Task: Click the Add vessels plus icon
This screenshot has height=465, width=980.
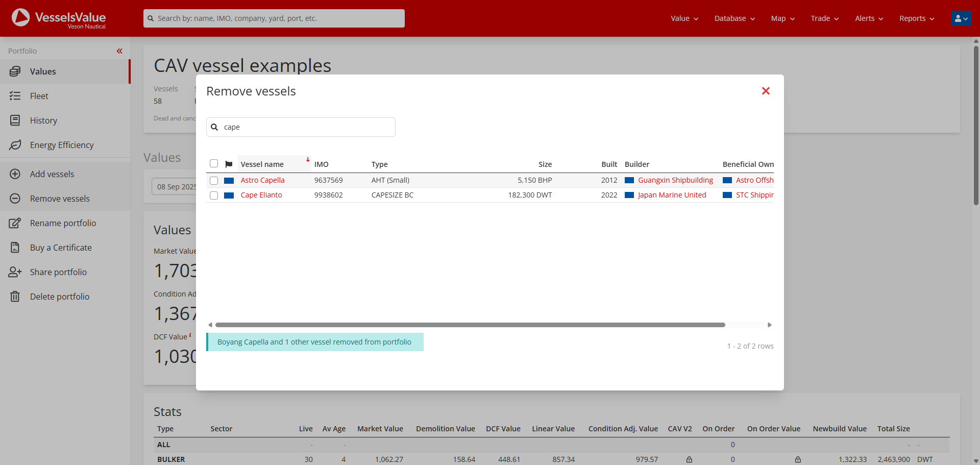Action: [15, 174]
